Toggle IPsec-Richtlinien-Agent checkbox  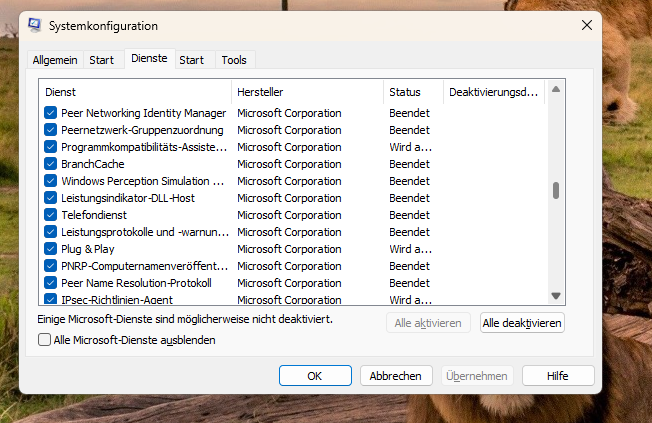tap(50, 299)
